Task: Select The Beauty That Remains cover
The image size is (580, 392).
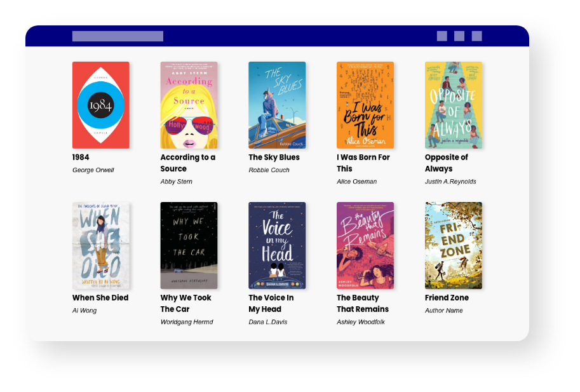Action: point(365,245)
